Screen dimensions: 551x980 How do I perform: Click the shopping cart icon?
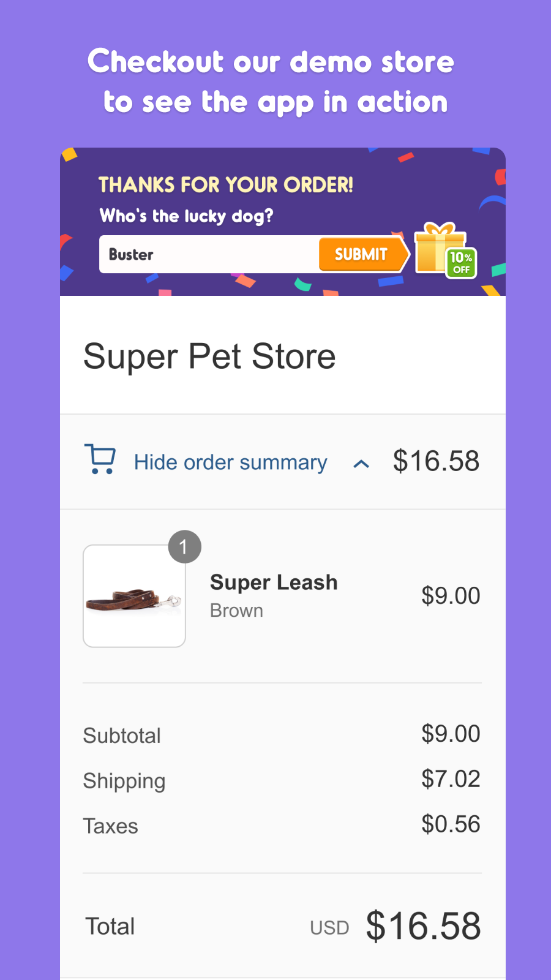point(100,459)
